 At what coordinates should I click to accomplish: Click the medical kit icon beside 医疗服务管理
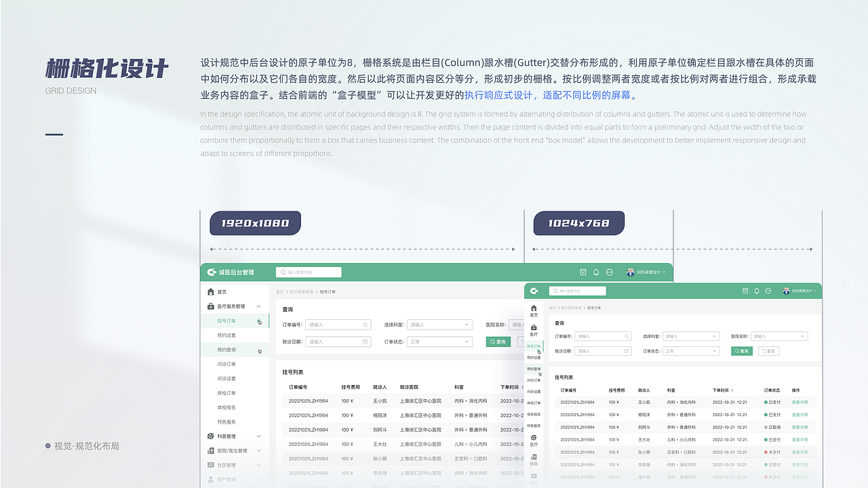click(x=211, y=306)
